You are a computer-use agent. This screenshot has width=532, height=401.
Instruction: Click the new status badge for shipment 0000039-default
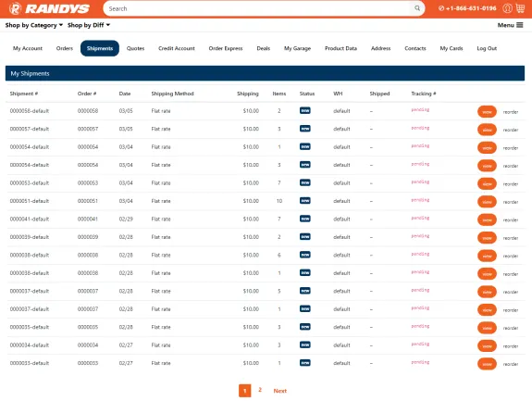305,237
